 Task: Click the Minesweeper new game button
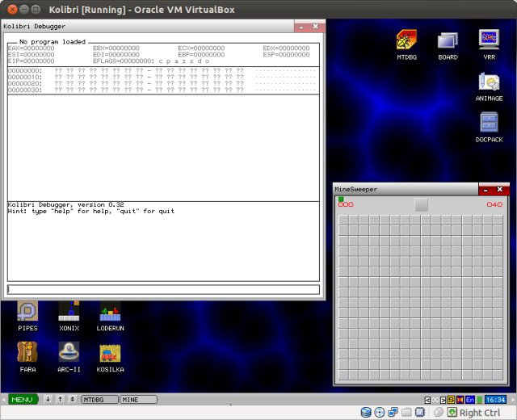point(422,205)
